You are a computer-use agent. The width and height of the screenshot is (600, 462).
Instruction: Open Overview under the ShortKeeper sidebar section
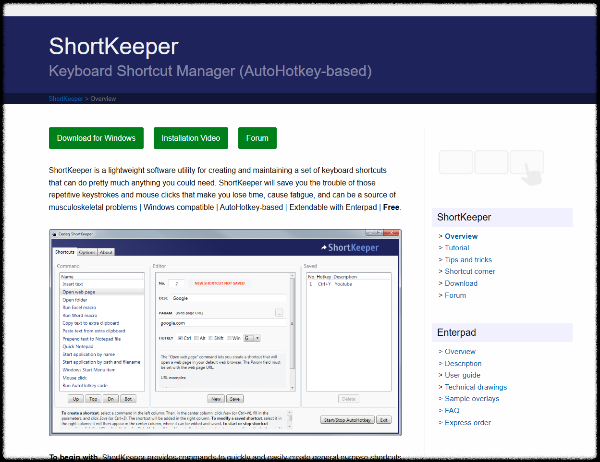click(461, 236)
